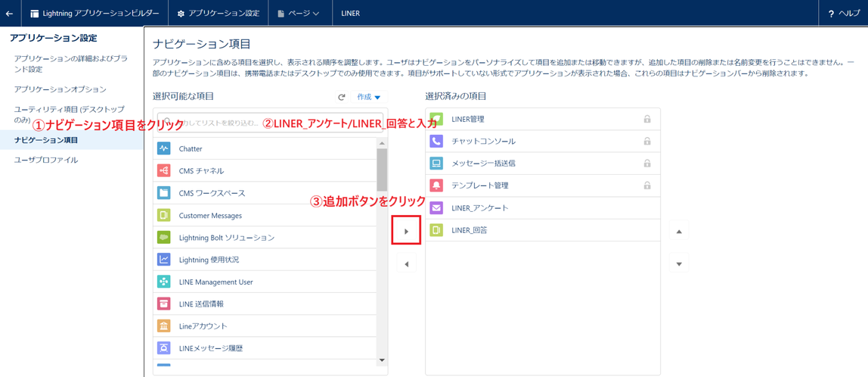Open アプリケーションオプション settings
This screenshot has width=868, height=377.
pos(60,89)
